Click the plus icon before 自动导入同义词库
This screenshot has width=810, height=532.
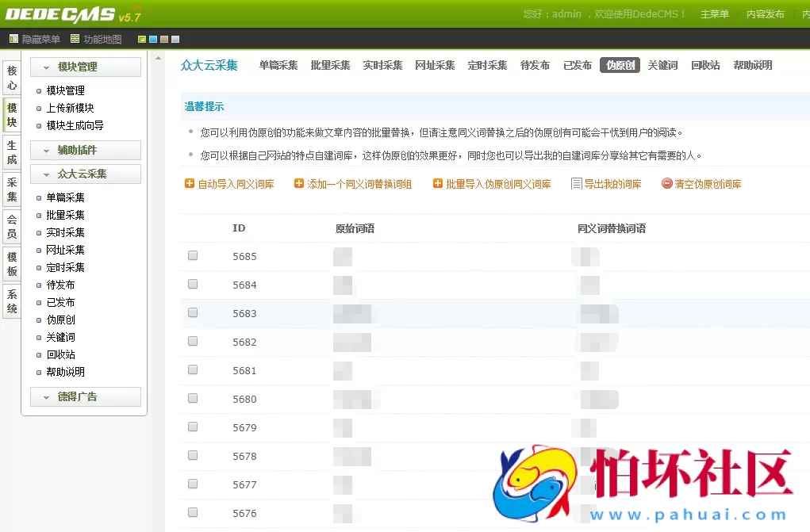[190, 183]
